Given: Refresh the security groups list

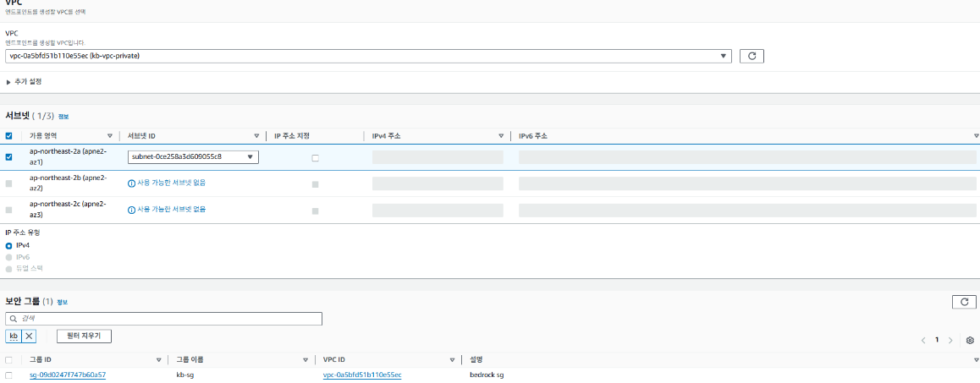Looking at the screenshot, I should [964, 302].
